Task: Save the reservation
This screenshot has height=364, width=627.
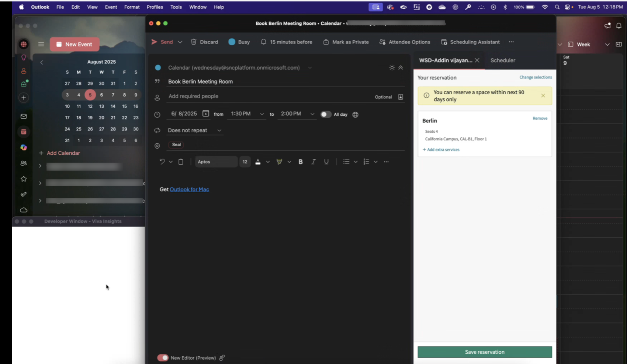Action: [x=485, y=352]
